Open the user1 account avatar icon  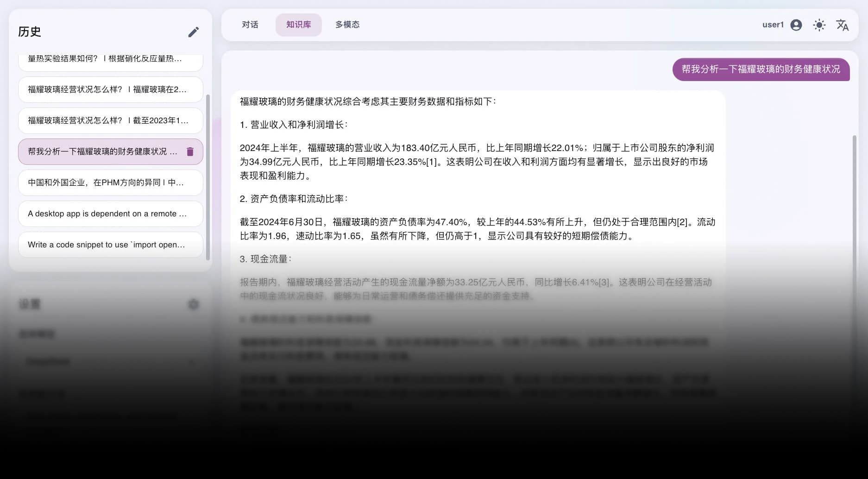pos(796,25)
